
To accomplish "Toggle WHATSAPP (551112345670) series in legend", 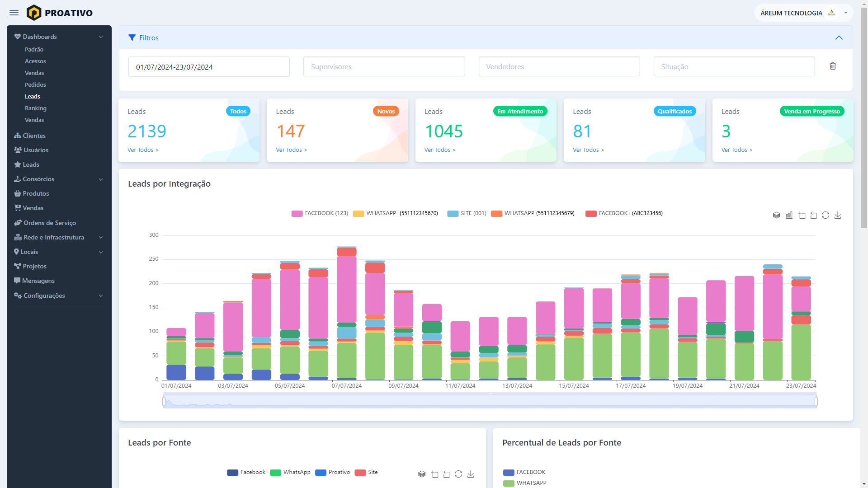I will click(x=396, y=213).
